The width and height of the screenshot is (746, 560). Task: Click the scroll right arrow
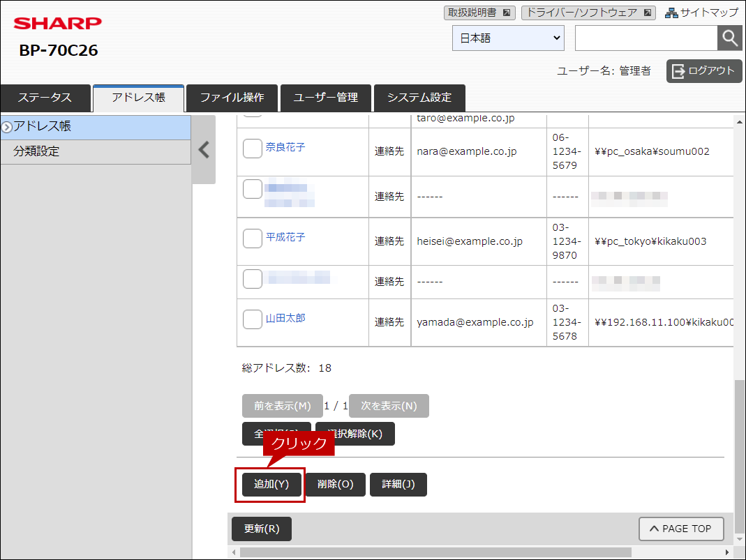(726, 552)
